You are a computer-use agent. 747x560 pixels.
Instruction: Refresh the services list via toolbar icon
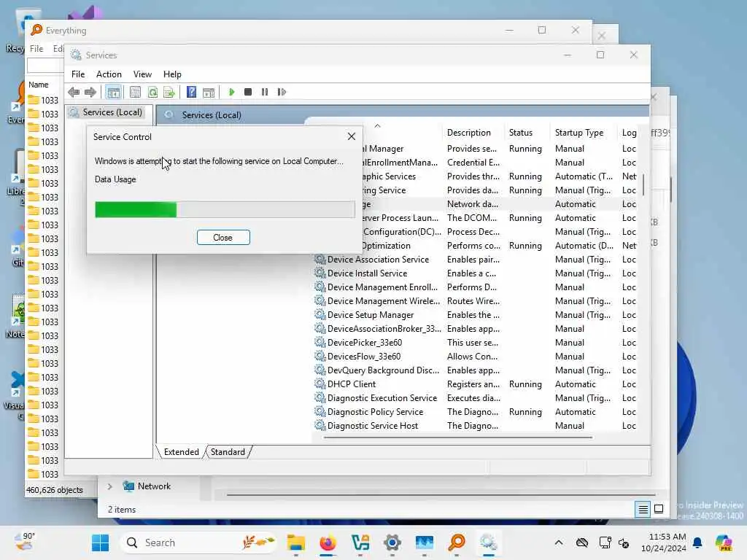pyautogui.click(x=152, y=92)
